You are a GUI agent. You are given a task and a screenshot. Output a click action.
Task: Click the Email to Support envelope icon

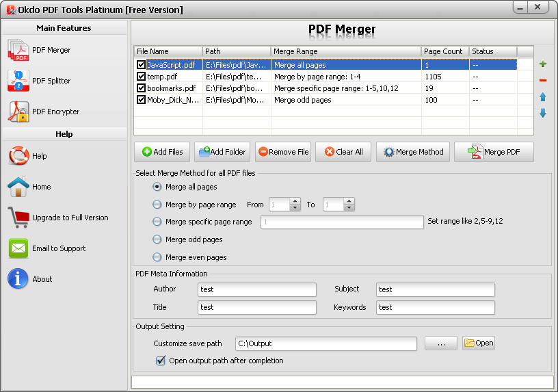pos(18,248)
